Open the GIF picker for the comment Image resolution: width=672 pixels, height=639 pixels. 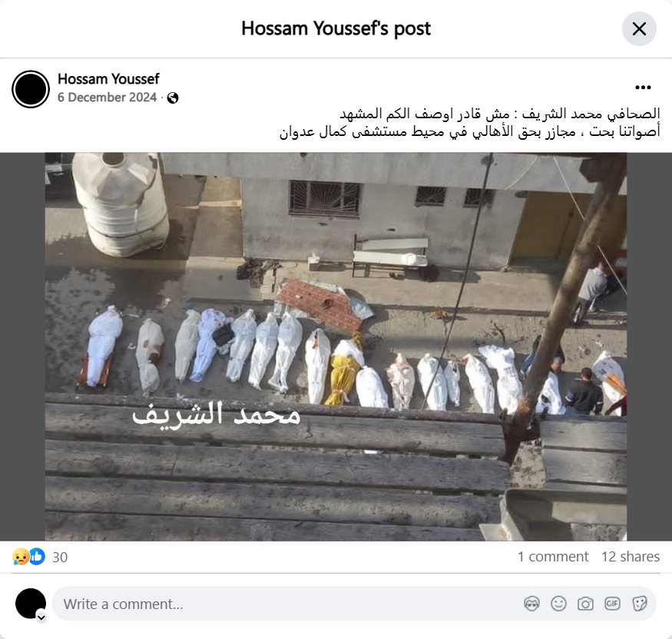(x=612, y=604)
